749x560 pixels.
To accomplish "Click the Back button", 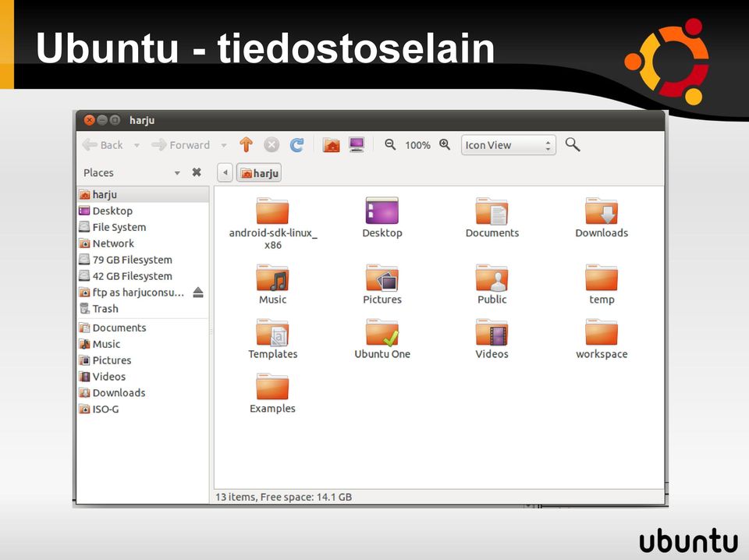I will pyautogui.click(x=103, y=144).
